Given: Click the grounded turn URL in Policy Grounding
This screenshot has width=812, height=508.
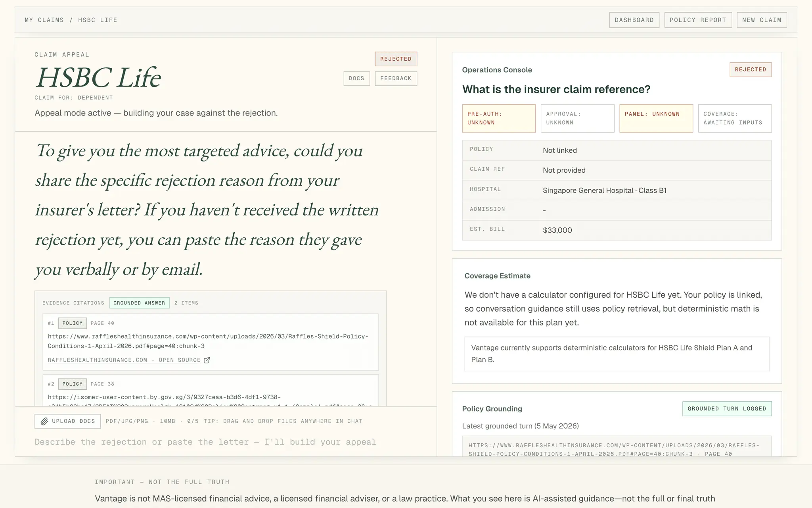Looking at the screenshot, I should 614,449.
